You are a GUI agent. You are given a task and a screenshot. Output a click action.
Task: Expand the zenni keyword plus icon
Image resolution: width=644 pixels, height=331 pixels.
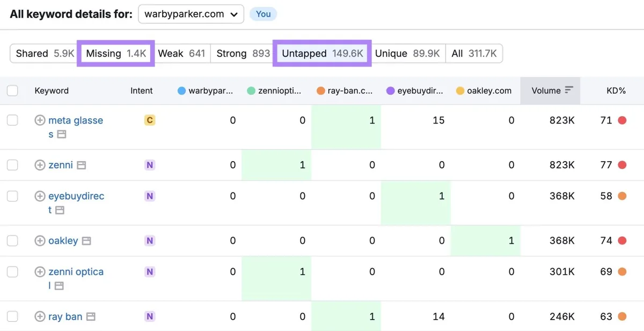click(40, 165)
